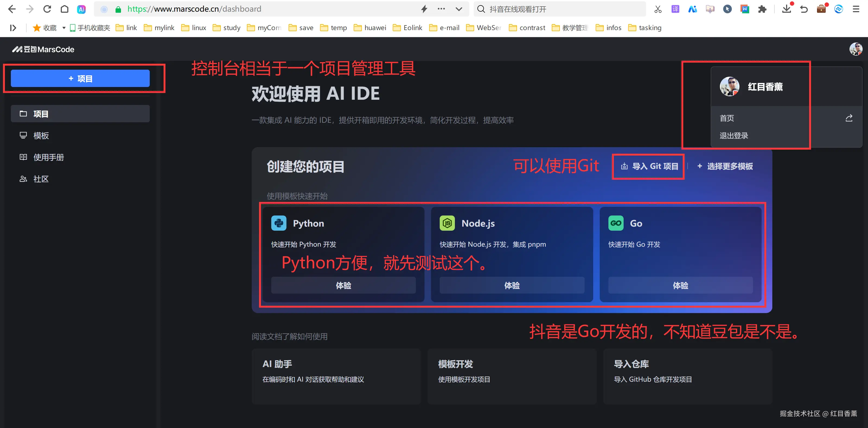Open 社区 in the sidebar

(41, 179)
